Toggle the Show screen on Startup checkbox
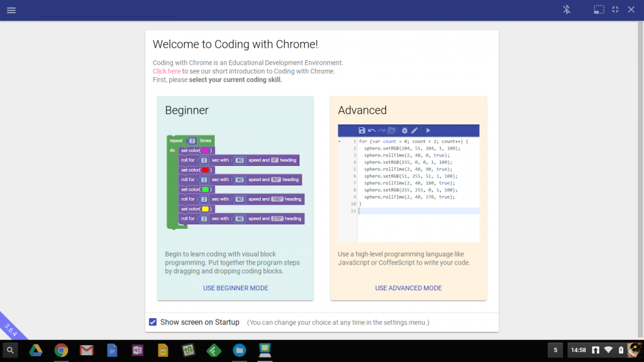 point(153,322)
